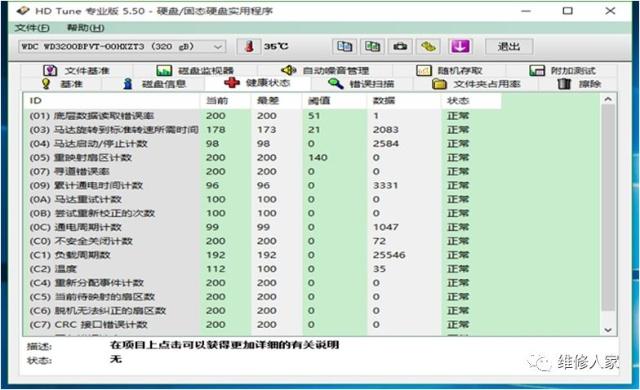Switch to the 磁盘信息 tab
The image size is (640, 390).
154,84
